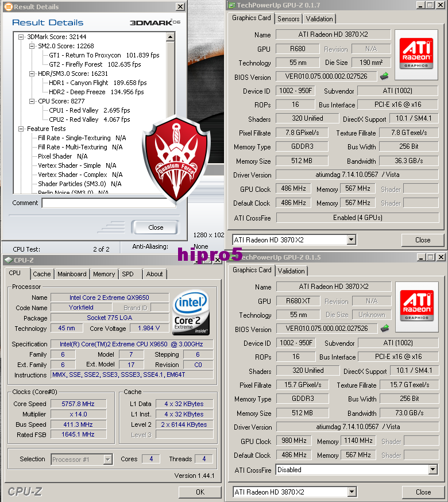Select Pixel Shader N/A row

63,156
